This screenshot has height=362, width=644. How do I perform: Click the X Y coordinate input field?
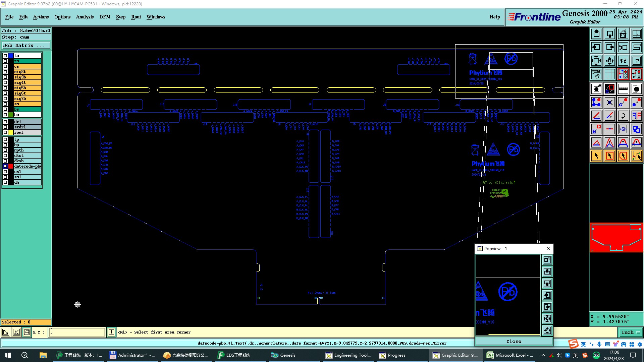click(77, 332)
